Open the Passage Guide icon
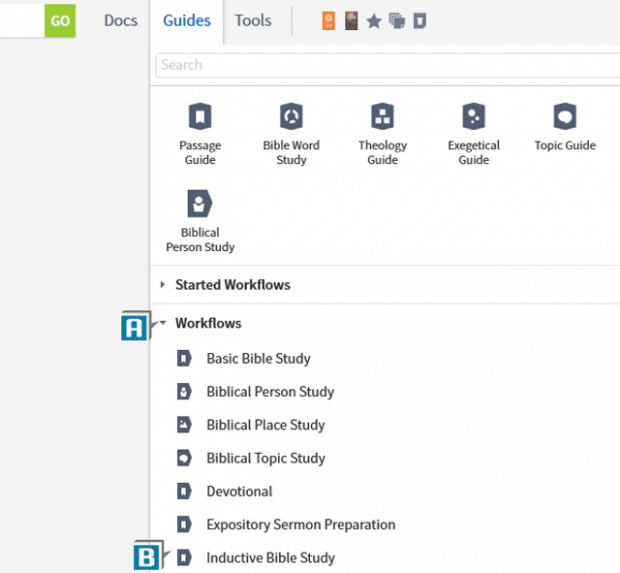The width and height of the screenshot is (620, 573). pos(200,118)
